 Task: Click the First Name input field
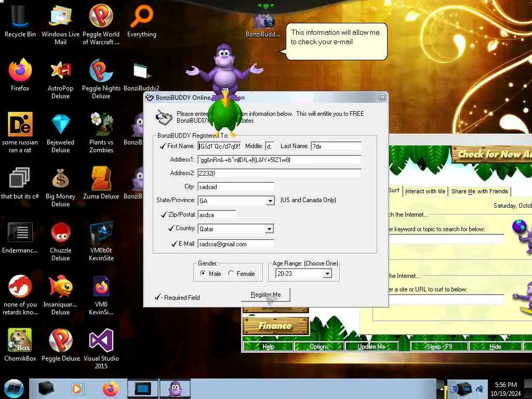(x=219, y=146)
